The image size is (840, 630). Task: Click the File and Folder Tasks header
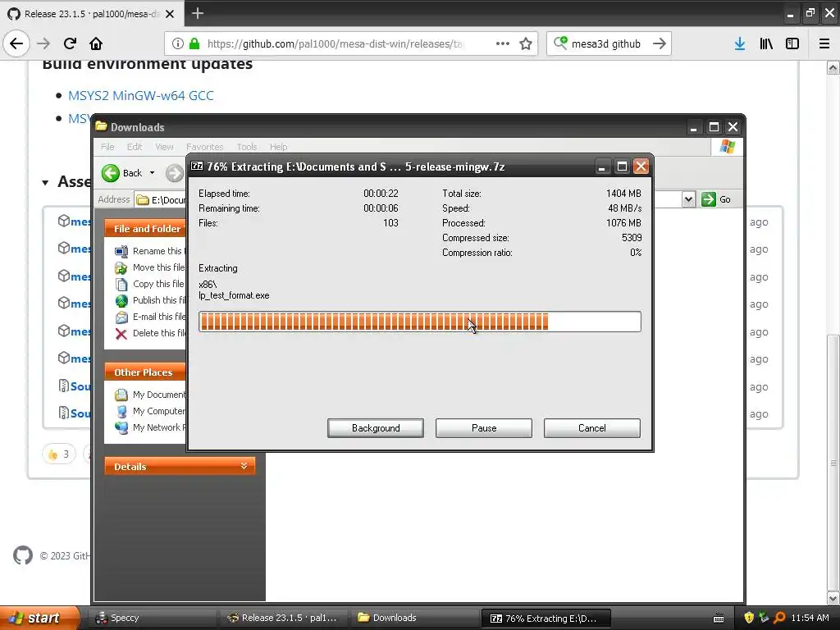pyautogui.click(x=145, y=229)
